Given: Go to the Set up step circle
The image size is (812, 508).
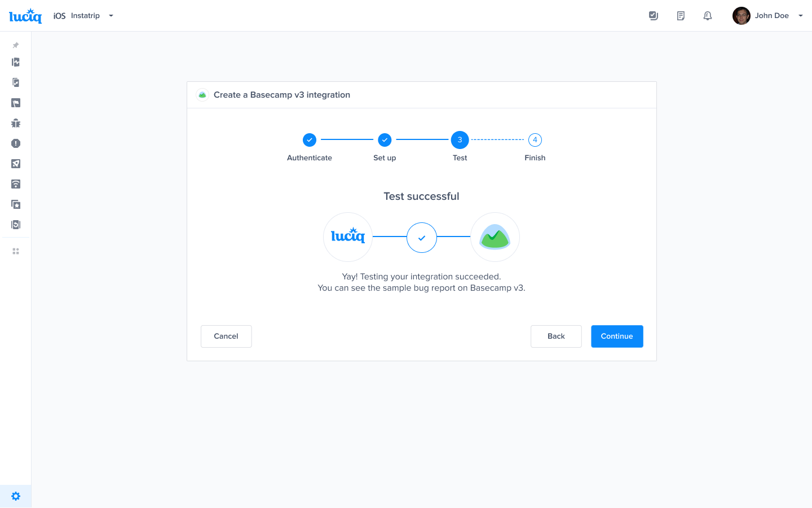Looking at the screenshot, I should pos(385,140).
